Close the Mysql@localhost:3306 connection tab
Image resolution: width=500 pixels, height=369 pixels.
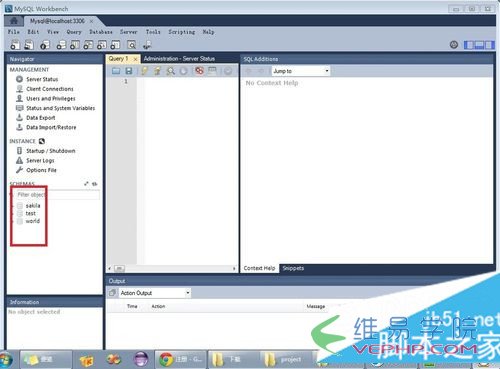point(91,21)
